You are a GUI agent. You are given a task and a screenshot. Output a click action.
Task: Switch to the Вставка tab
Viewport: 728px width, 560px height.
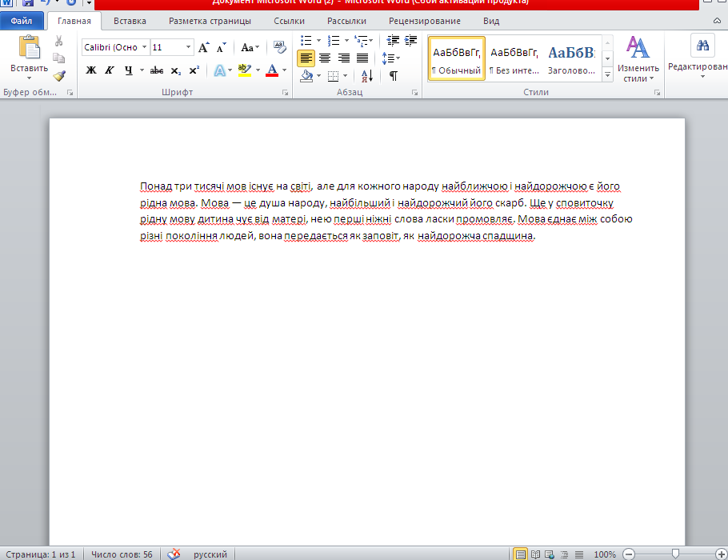click(130, 21)
